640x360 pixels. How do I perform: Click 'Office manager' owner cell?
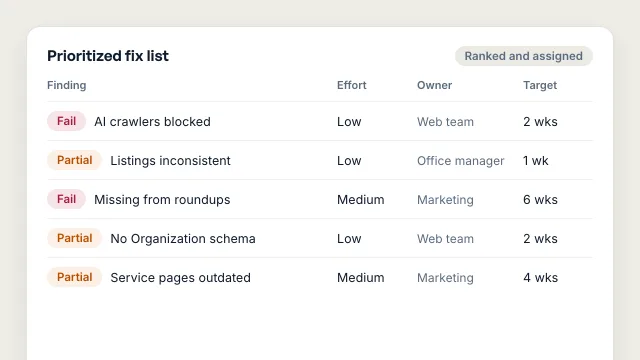click(460, 161)
